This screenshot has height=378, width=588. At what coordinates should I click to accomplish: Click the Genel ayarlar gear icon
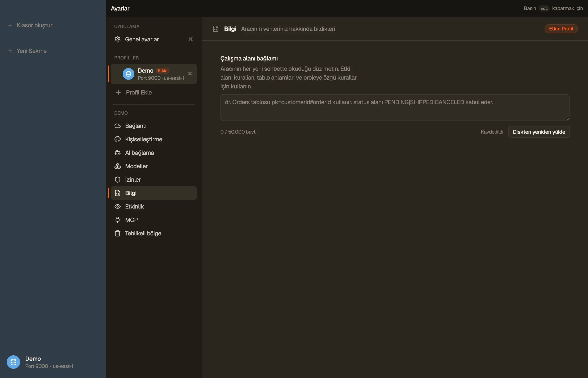coord(118,39)
